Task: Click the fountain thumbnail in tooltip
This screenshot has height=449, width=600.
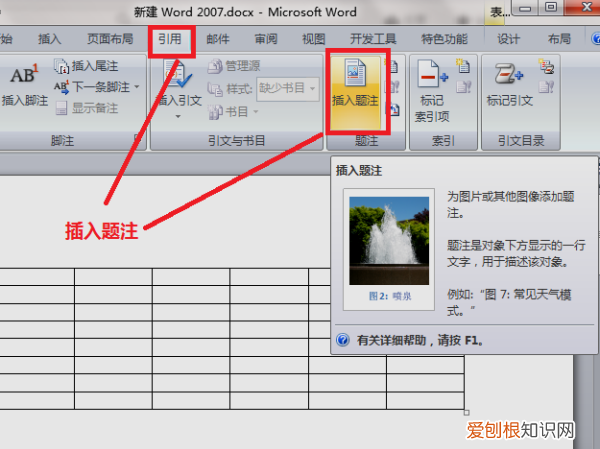Action: [389, 241]
